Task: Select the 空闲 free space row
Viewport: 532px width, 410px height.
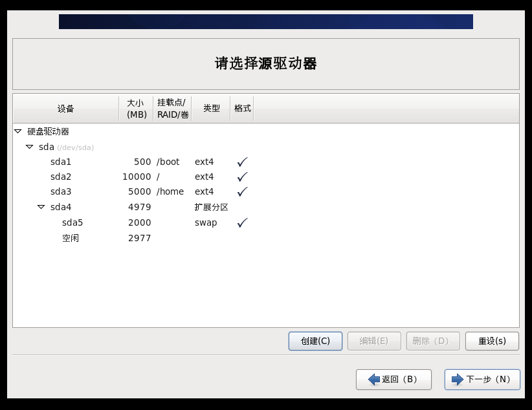Action: coord(266,238)
